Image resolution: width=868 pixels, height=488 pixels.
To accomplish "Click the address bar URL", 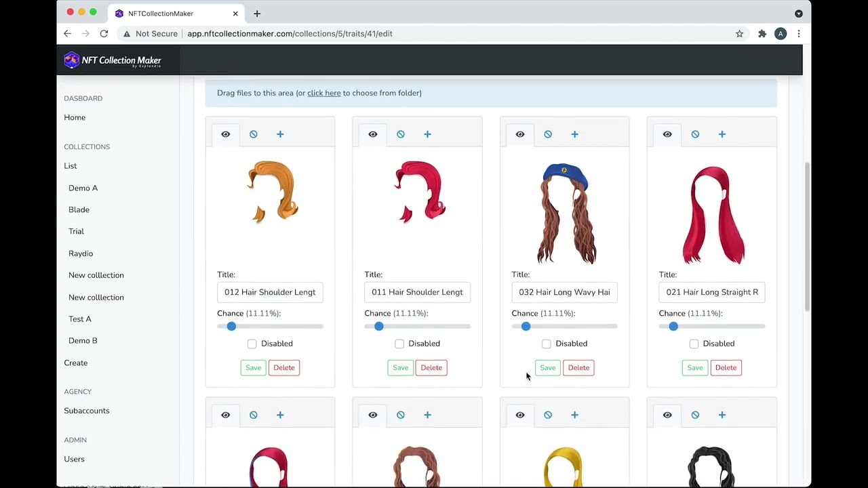I will pyautogui.click(x=290, y=34).
